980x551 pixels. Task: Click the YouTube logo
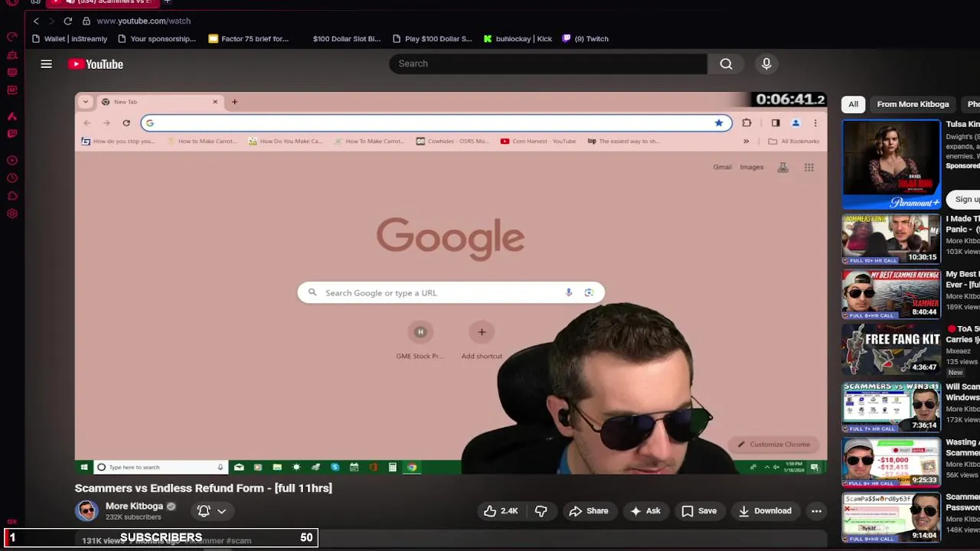coord(96,64)
